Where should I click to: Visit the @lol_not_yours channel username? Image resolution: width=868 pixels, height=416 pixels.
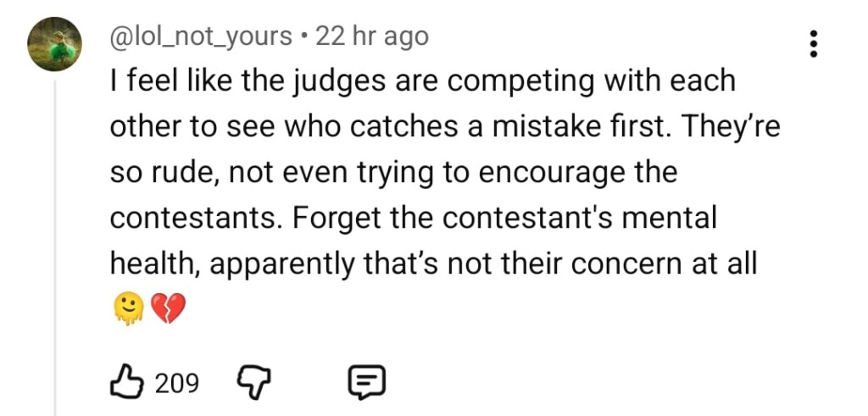[x=201, y=36]
